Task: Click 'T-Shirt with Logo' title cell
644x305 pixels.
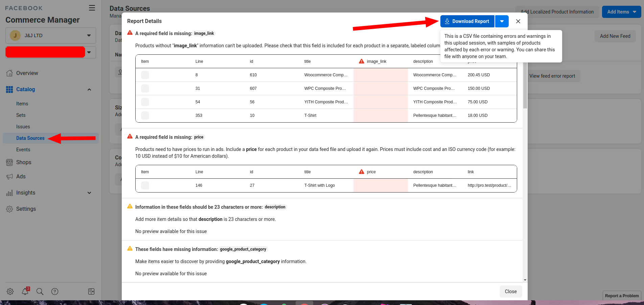Action: (x=320, y=185)
